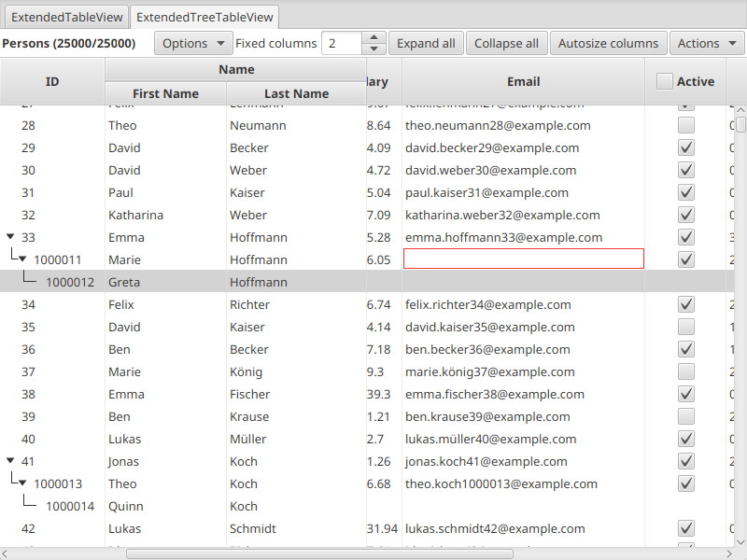Collapse tree row 1000013 Theo Koch

point(22,483)
